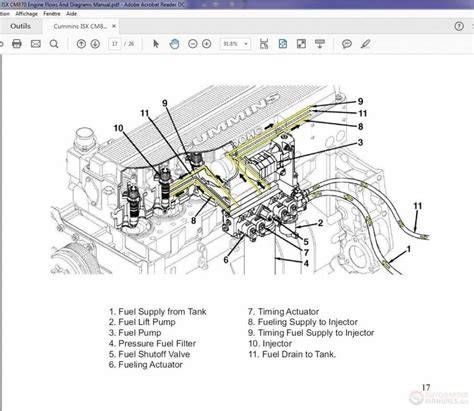The image size is (474, 411).
Task: Switch to the Outils tab
Action: 20,26
